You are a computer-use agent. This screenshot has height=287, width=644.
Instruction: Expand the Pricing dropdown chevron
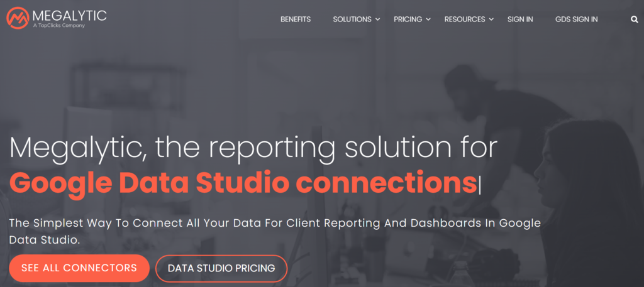click(428, 19)
